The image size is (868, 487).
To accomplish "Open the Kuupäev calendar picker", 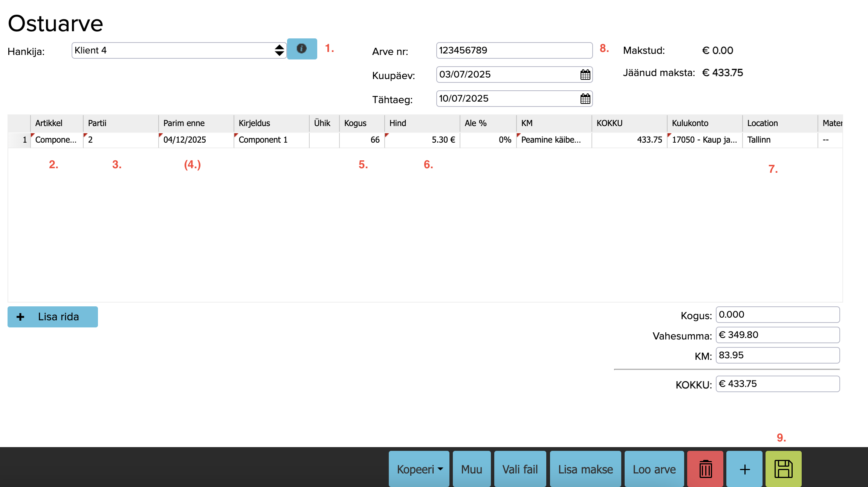I will tap(585, 75).
